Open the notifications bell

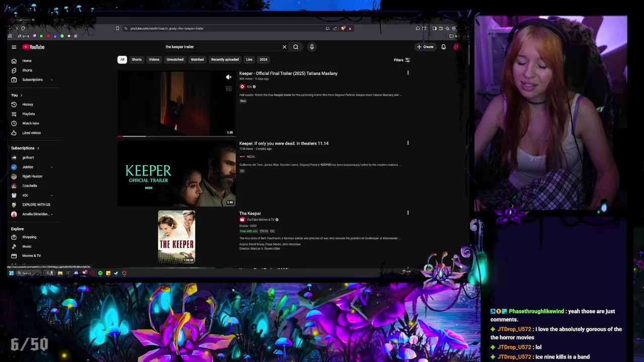click(x=443, y=47)
